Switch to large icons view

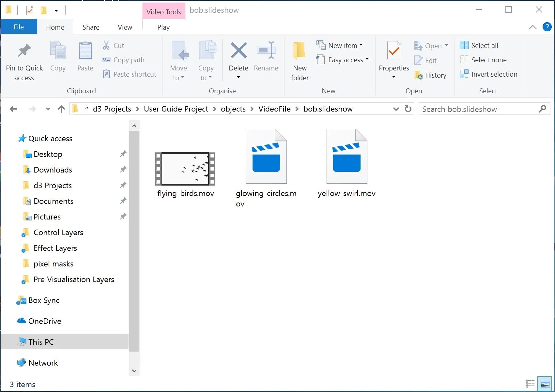(545, 384)
